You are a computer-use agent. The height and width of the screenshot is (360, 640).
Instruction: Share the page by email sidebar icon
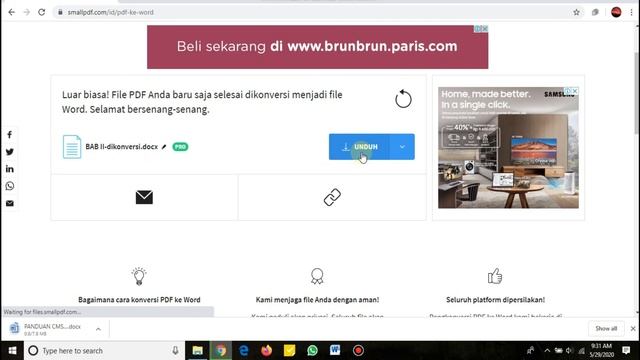(10, 203)
